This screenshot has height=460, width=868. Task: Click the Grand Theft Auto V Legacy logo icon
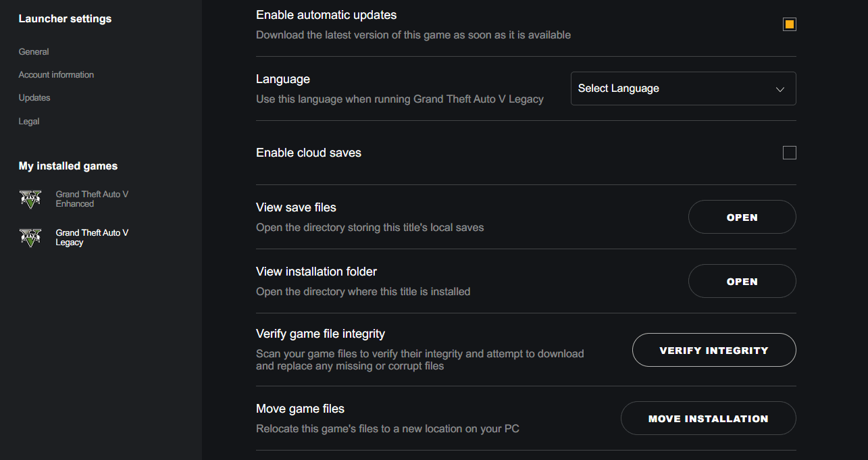click(x=30, y=237)
